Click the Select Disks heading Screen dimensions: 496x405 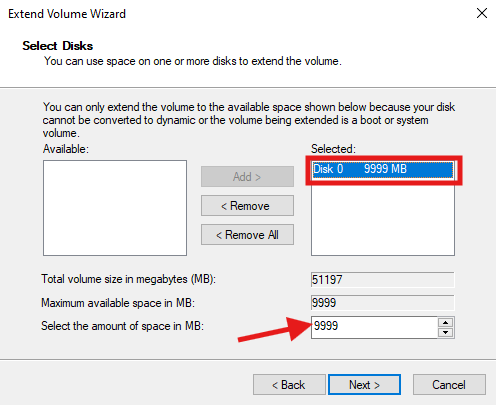(58, 46)
